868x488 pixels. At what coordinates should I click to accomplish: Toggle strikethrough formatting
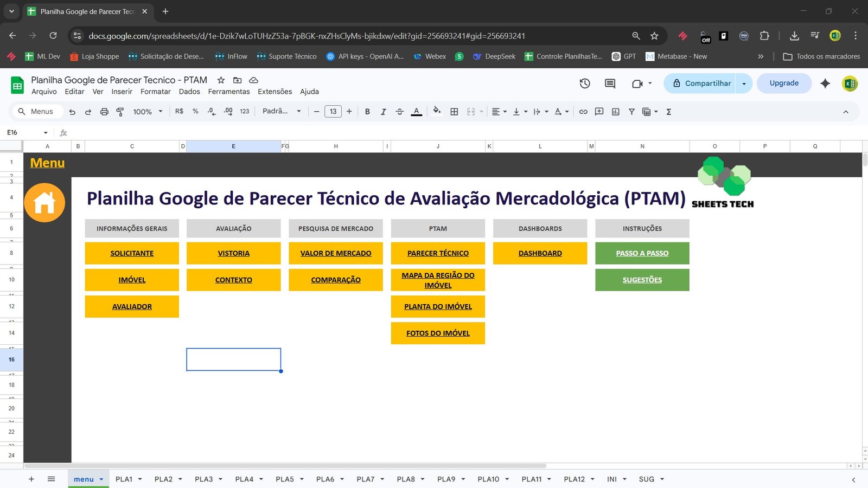point(400,111)
